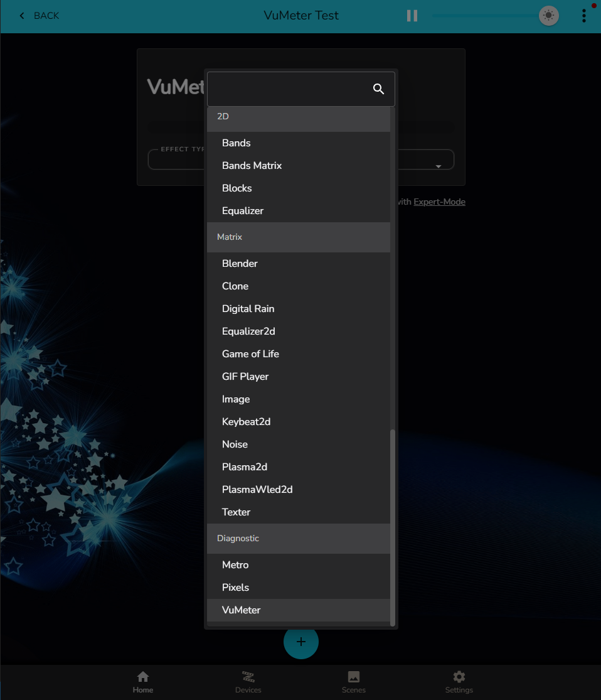Click the 2D group header

(x=299, y=119)
